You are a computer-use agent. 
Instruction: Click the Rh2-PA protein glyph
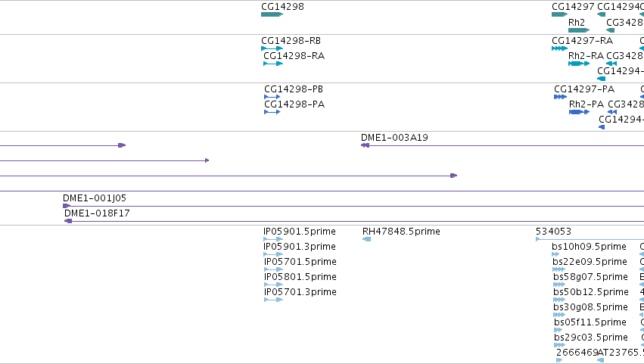(579, 112)
